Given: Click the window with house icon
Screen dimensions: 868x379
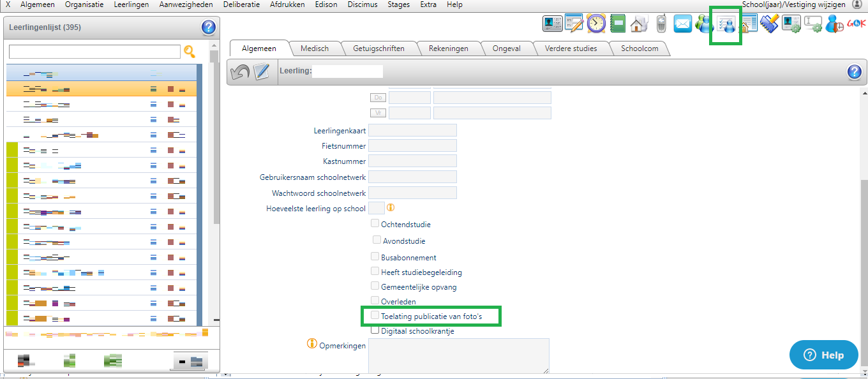Looking at the screenshot, I should click(748, 24).
